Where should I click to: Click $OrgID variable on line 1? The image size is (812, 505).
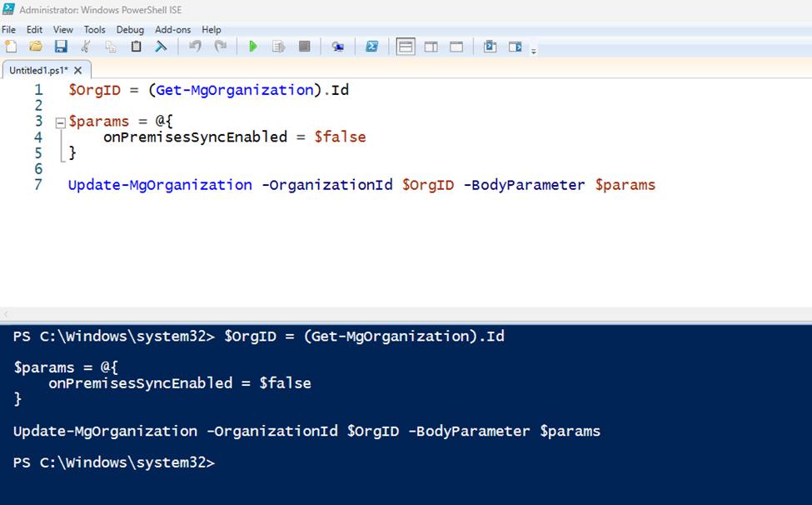(x=95, y=90)
